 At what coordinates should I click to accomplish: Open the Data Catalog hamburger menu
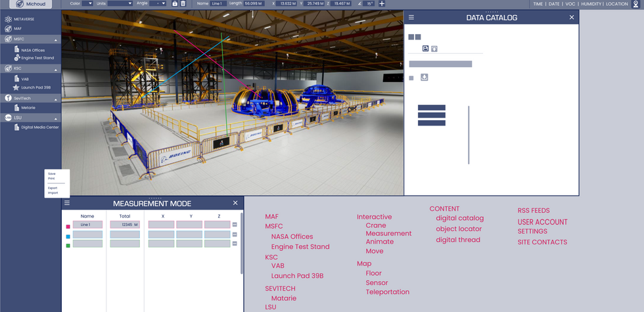tap(411, 18)
